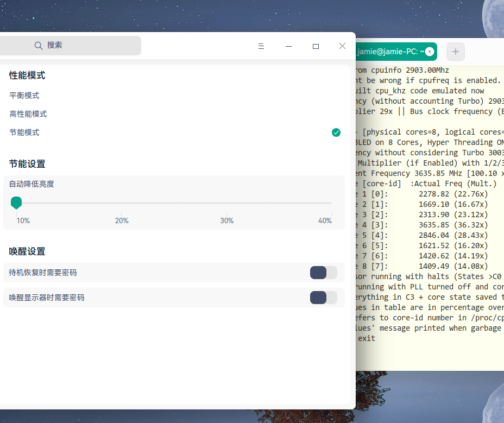The image size is (504, 423).
Task: Click the 自动降低亮度 label
Action: 31,184
